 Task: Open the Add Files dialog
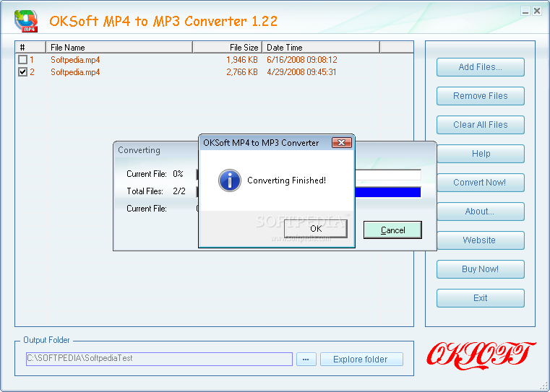coord(480,67)
